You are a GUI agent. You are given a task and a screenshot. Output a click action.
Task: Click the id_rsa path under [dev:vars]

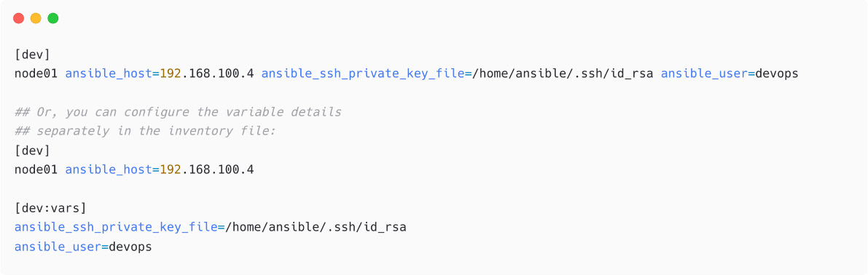[316, 228]
